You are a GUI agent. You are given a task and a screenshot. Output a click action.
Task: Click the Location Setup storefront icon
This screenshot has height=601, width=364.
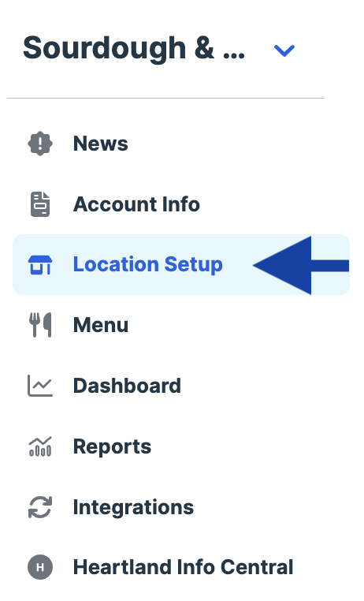pyautogui.click(x=40, y=265)
